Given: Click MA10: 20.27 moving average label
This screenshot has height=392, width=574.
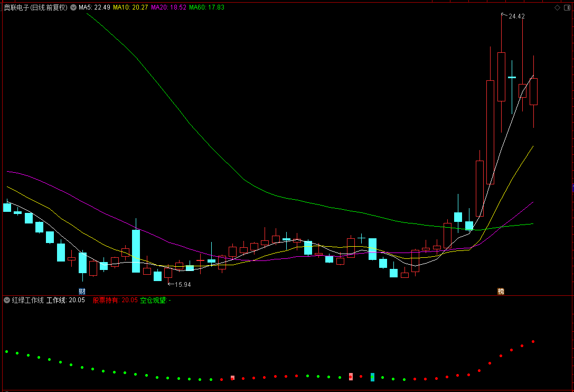Looking at the screenshot, I should (130, 7).
